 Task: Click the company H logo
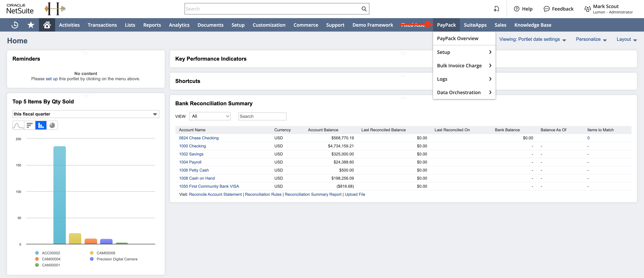[x=55, y=9]
